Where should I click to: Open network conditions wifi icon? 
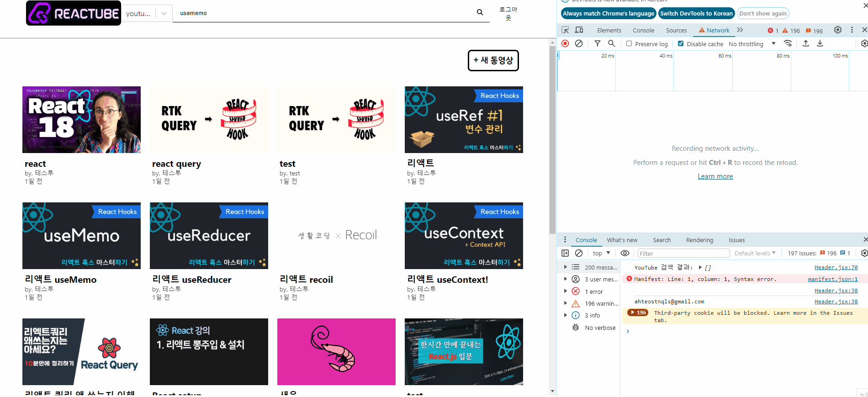click(x=788, y=43)
